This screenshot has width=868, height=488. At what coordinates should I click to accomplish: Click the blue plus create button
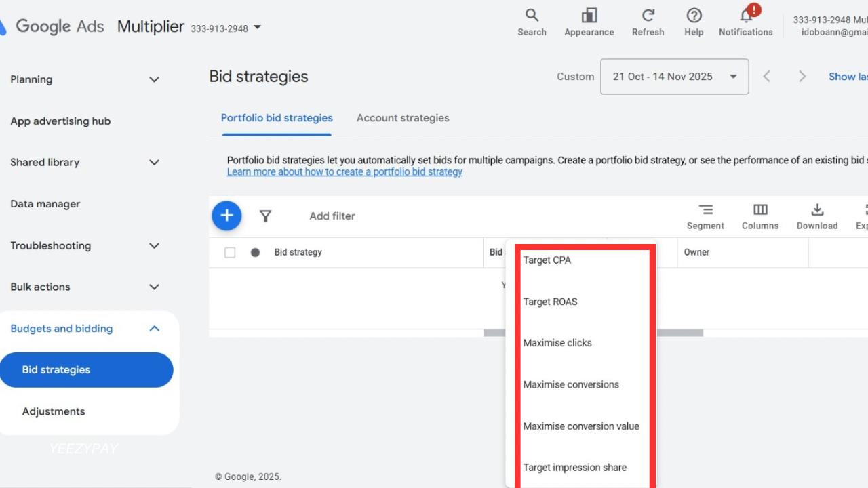click(226, 216)
